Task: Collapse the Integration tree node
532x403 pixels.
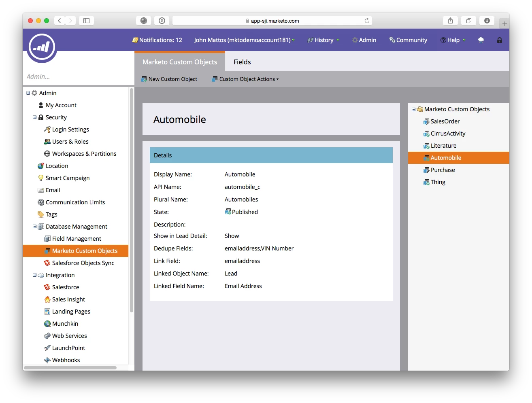Action: pyautogui.click(x=35, y=275)
